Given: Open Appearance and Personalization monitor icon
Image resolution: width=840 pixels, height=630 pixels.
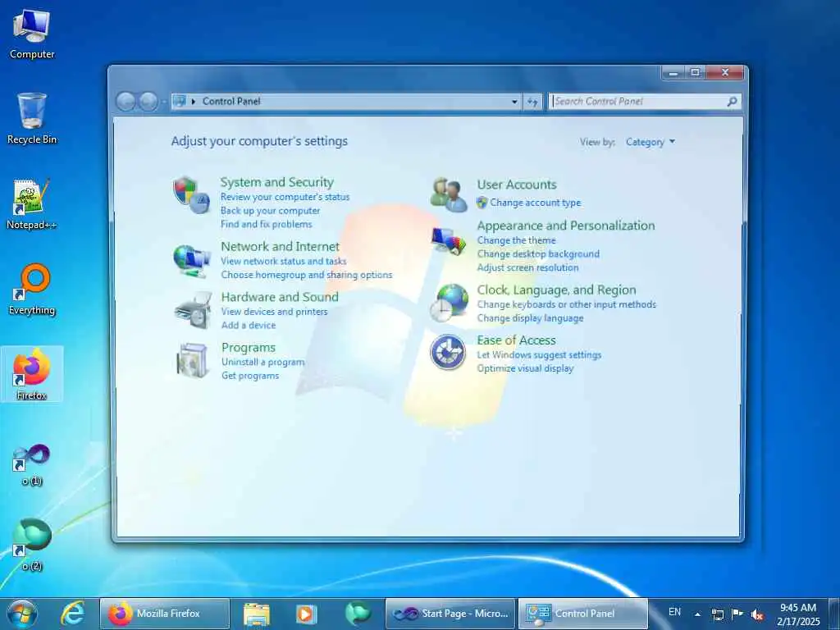Looking at the screenshot, I should click(x=449, y=242).
